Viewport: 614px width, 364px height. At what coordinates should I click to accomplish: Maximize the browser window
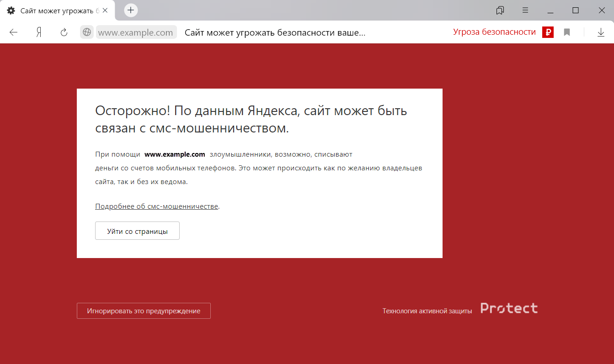pos(576,11)
